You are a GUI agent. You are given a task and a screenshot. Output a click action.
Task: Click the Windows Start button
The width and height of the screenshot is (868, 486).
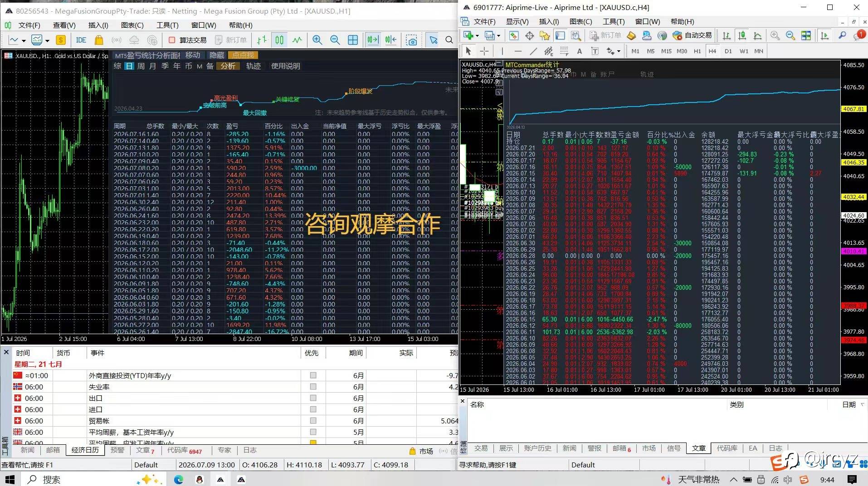coord(10,479)
